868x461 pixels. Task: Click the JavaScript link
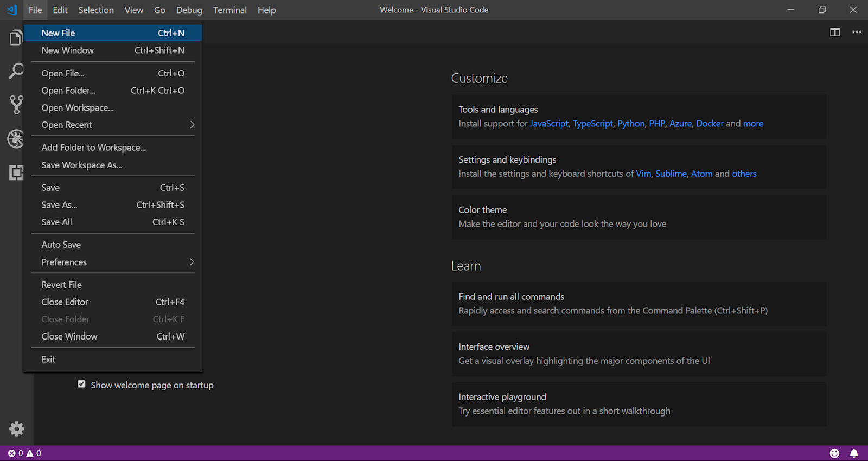[x=549, y=124]
